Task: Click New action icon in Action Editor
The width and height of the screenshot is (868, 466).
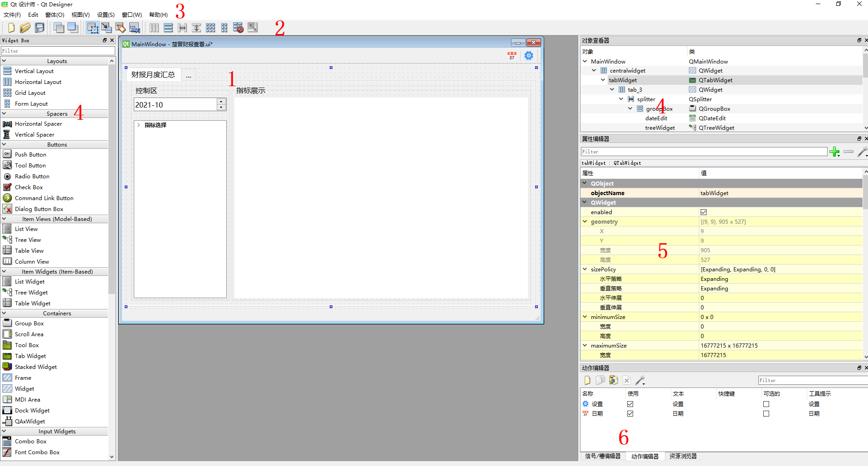Action: point(587,380)
